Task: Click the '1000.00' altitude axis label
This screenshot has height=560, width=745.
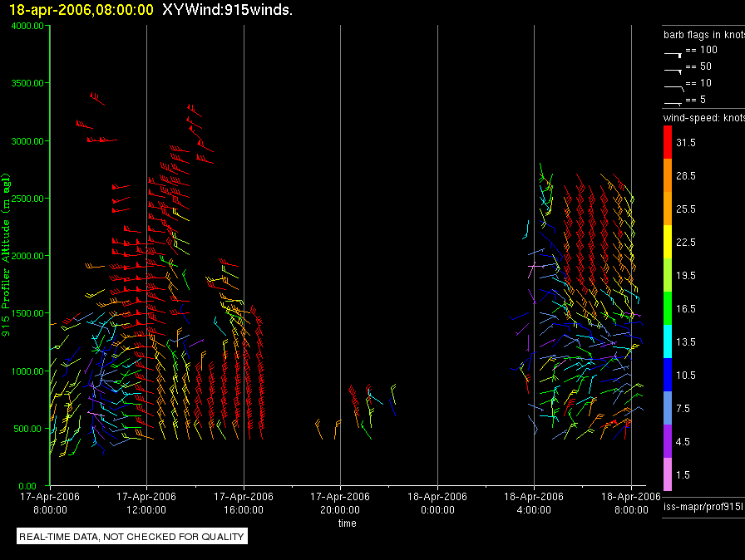Action: pos(27,371)
